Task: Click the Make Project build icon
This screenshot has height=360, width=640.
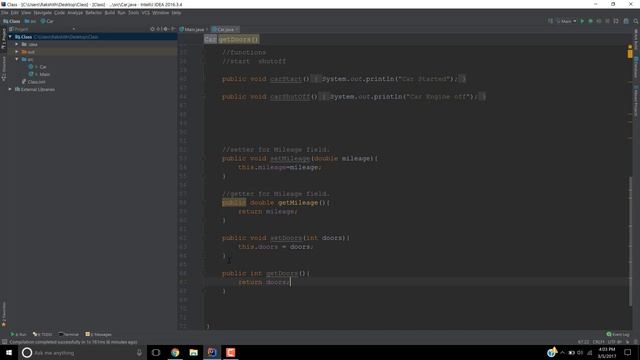Action: (x=550, y=21)
